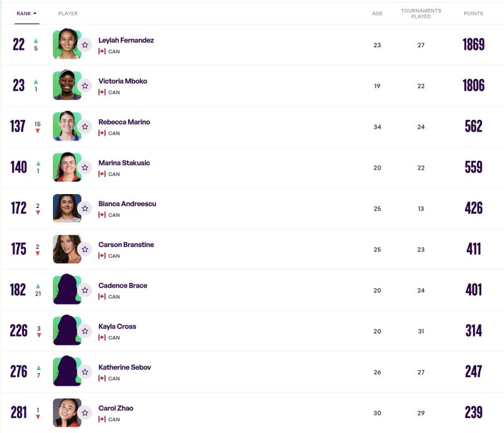The width and height of the screenshot is (504, 433).
Task: Click the Tournaments Played column header
Action: point(421,13)
